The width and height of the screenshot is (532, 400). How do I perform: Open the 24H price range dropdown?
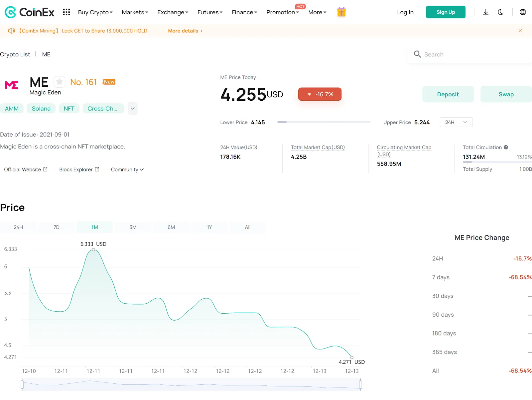pos(456,122)
